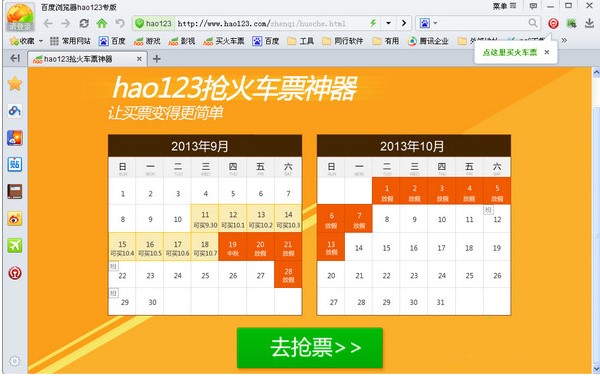Open the 游戏 bookmark

(147, 41)
